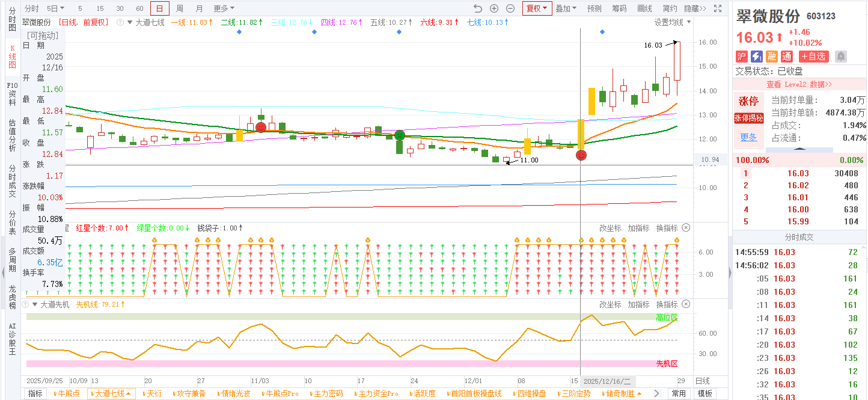The width and height of the screenshot is (868, 400).
Task: Click the blue diamond marker above chart
Action: point(239,31)
